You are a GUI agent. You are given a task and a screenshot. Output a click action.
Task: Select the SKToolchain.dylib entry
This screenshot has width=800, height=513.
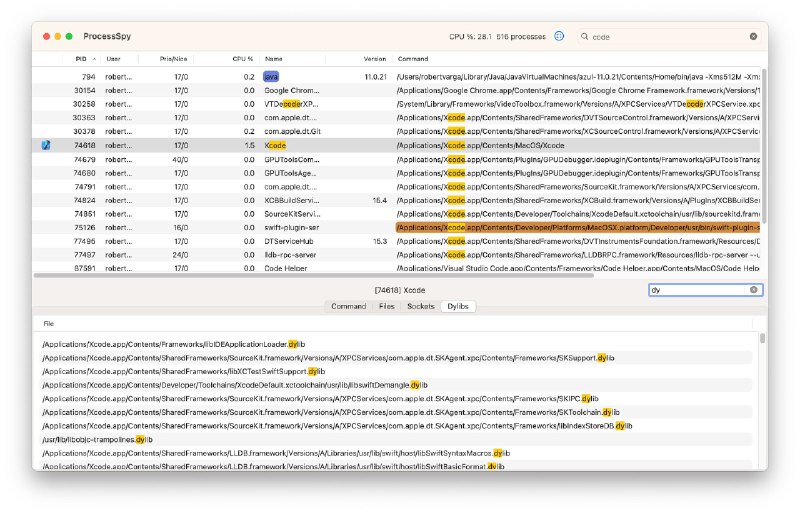(396, 412)
